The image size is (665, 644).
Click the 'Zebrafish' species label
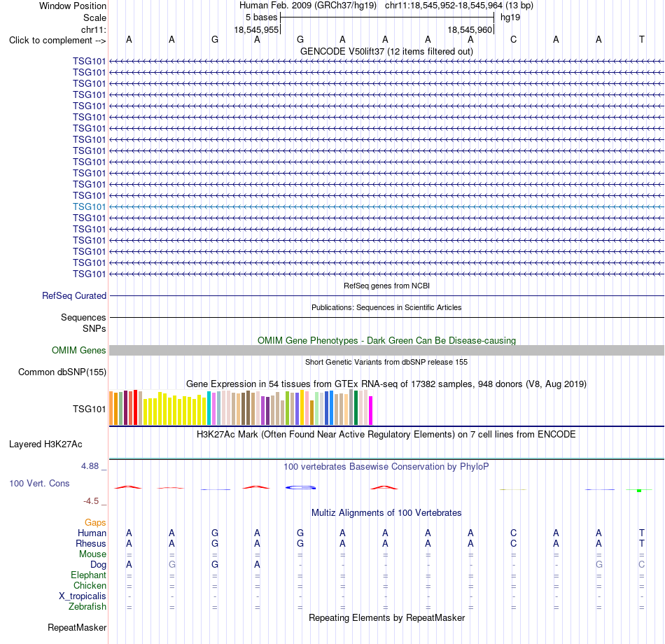(87, 607)
